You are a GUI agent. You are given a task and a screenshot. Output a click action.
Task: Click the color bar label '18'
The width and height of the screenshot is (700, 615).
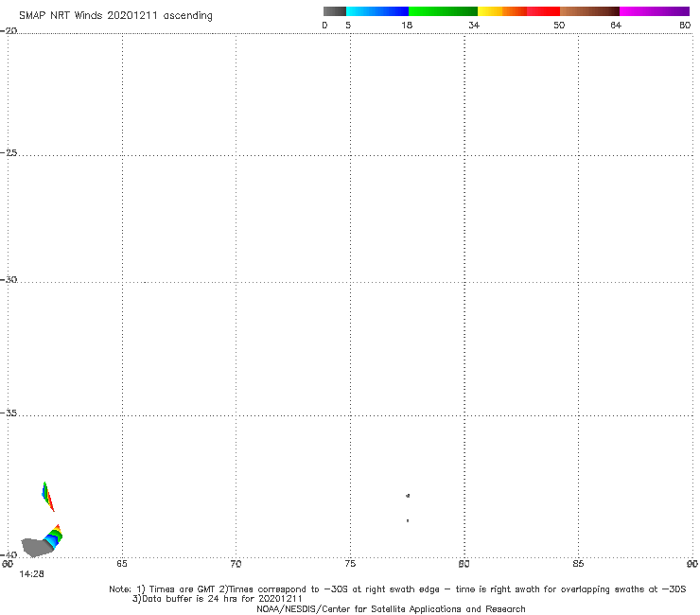pos(407,25)
